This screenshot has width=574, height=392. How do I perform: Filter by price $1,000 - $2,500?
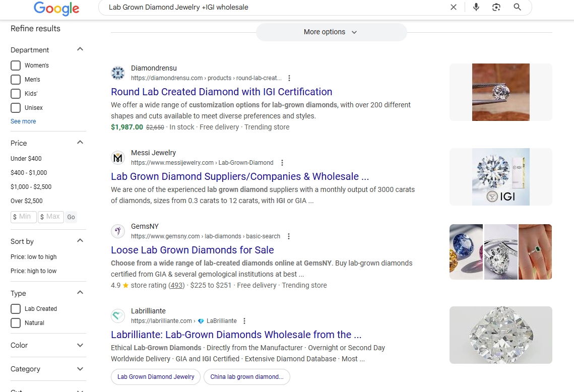tap(31, 186)
